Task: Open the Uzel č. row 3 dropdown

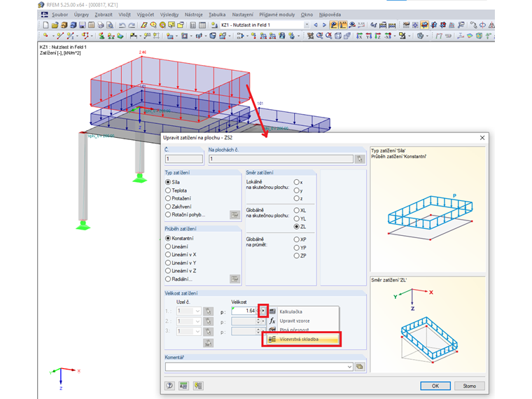Action: 197,331
